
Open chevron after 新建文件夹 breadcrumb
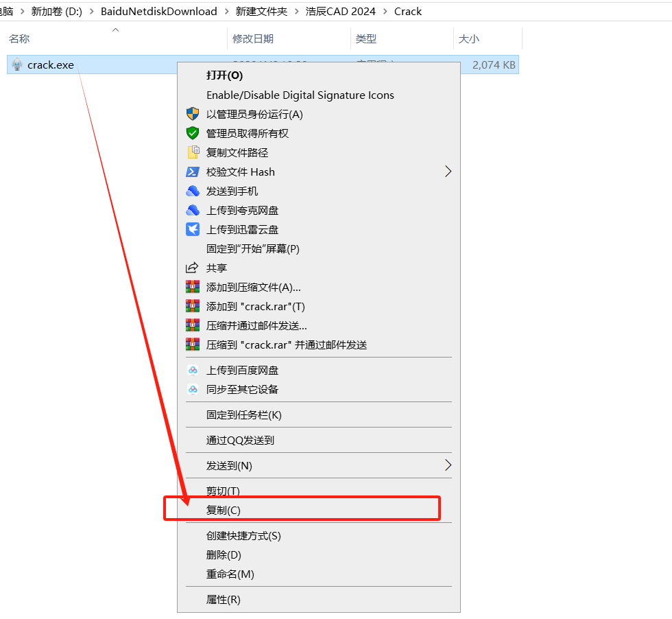(296, 12)
